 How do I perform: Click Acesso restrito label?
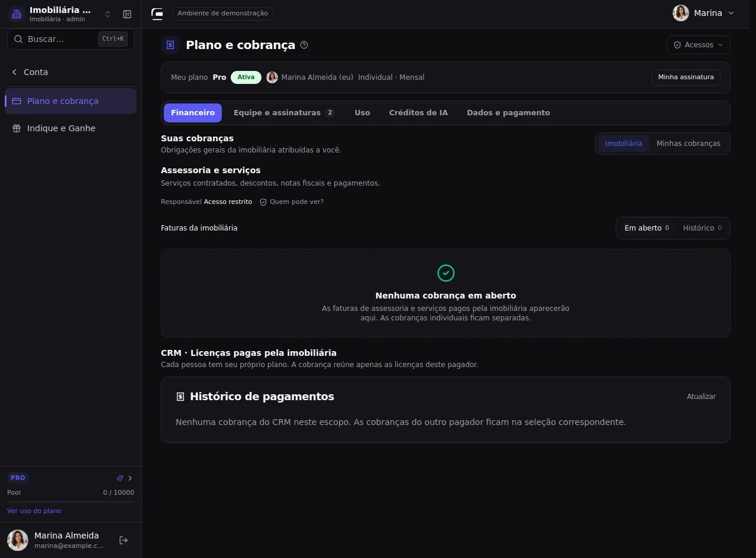click(x=228, y=202)
